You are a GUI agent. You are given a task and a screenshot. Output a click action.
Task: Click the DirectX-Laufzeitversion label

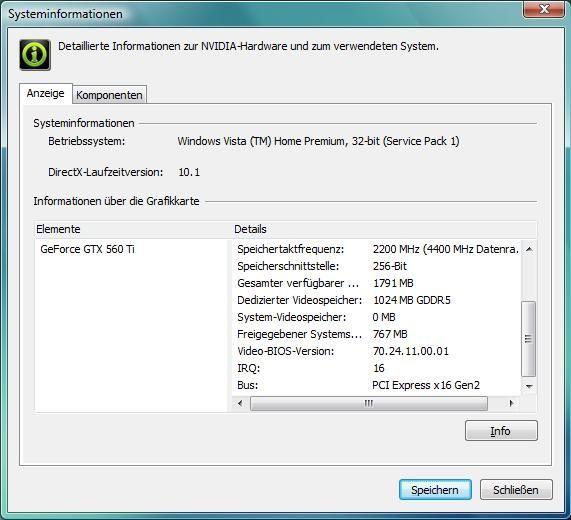pos(106,172)
